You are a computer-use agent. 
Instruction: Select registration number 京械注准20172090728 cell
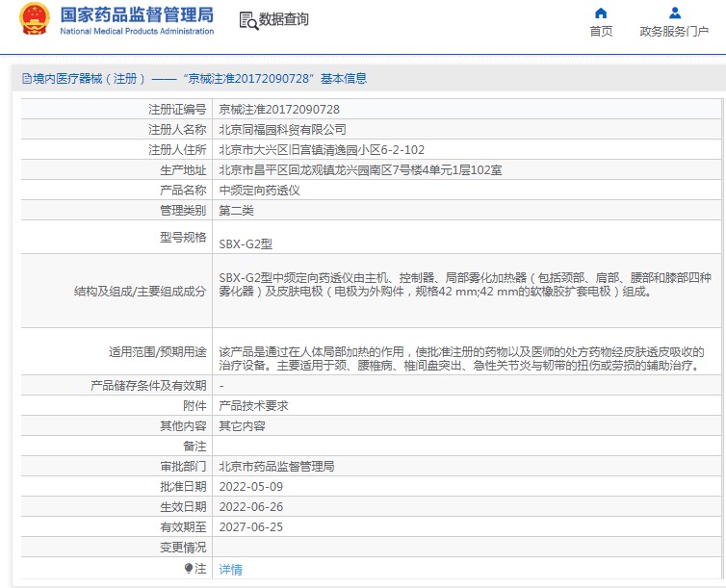279,109
